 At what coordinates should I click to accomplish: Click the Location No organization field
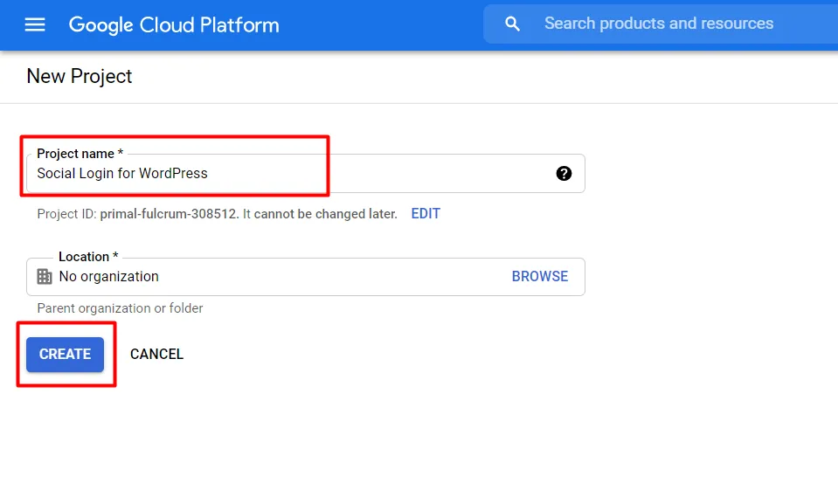[x=306, y=277]
